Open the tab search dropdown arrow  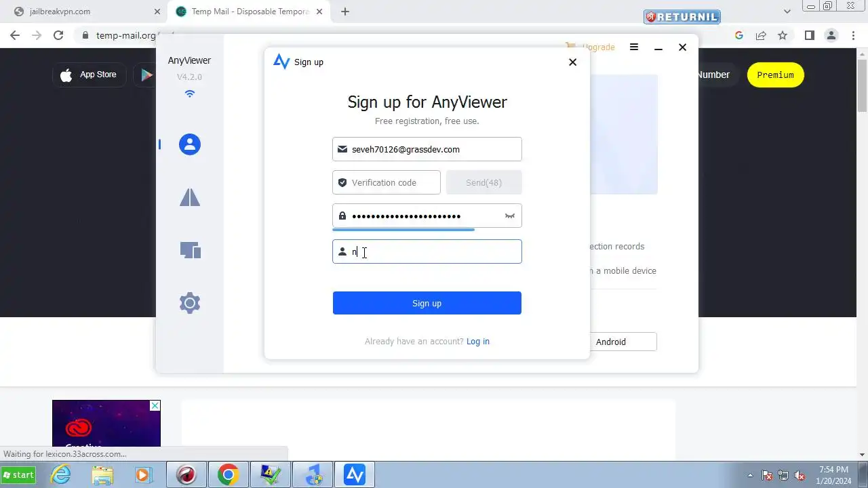pyautogui.click(x=787, y=12)
